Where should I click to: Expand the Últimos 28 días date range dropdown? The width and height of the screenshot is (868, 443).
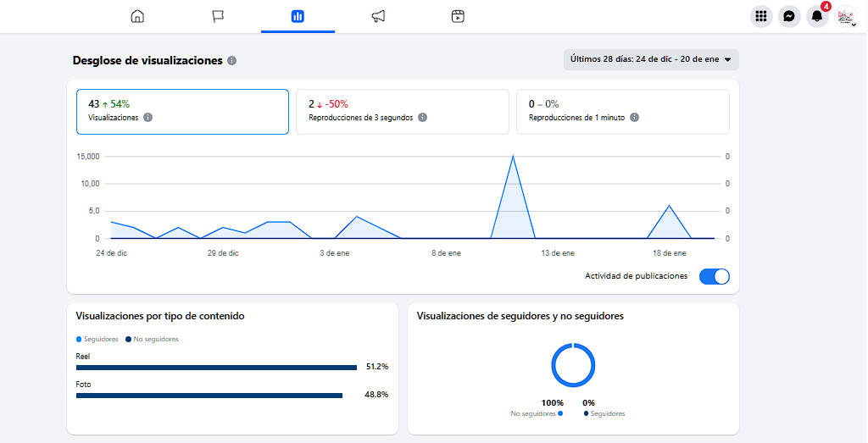651,59
